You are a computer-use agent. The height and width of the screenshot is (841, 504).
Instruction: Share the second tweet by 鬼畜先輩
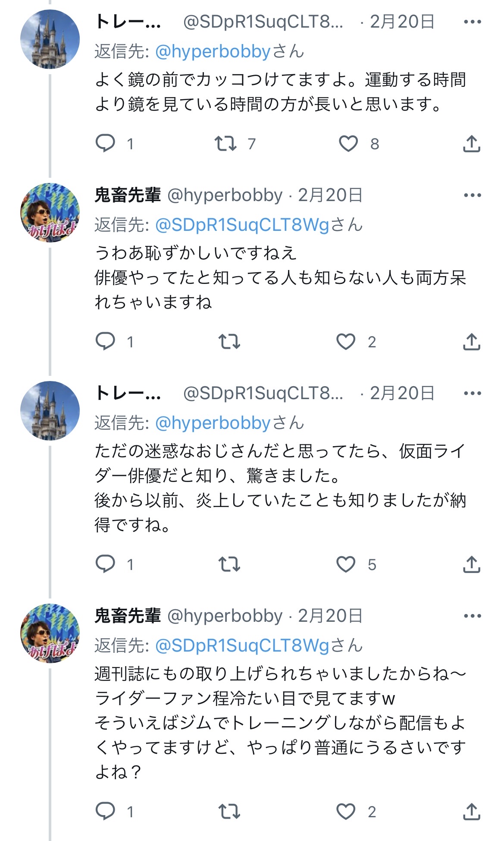click(471, 342)
